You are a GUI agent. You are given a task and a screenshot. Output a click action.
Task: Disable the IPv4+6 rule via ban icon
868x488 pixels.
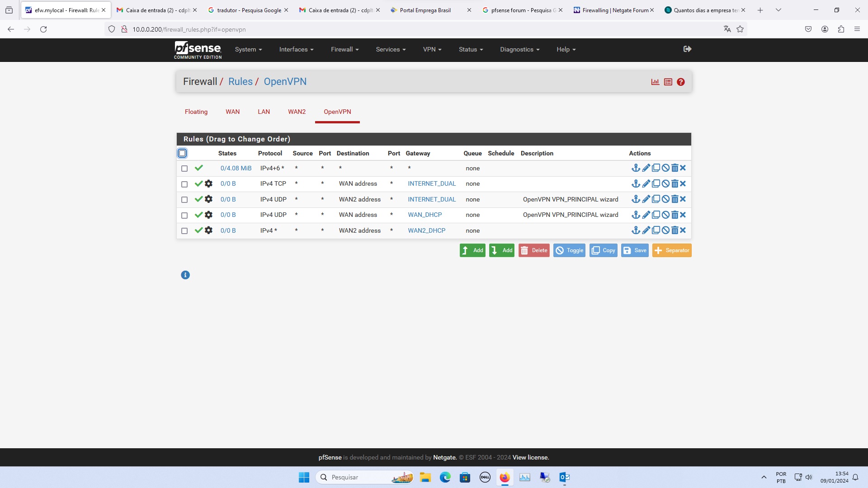pyautogui.click(x=665, y=168)
